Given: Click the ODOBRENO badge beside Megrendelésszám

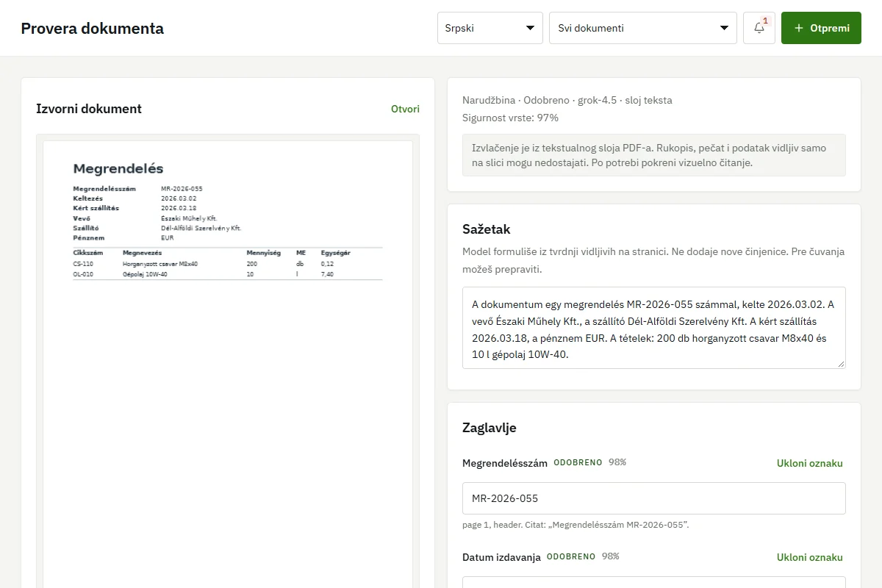Looking at the screenshot, I should coord(578,462).
